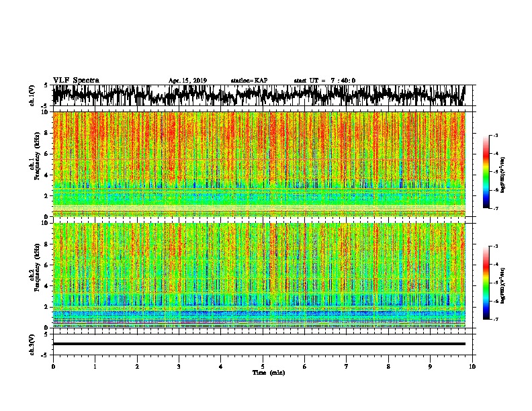The width and height of the screenshot is (532, 411).
Task: Click the "8" kHz tick on ch.1 frequency axis
Action: point(47,133)
